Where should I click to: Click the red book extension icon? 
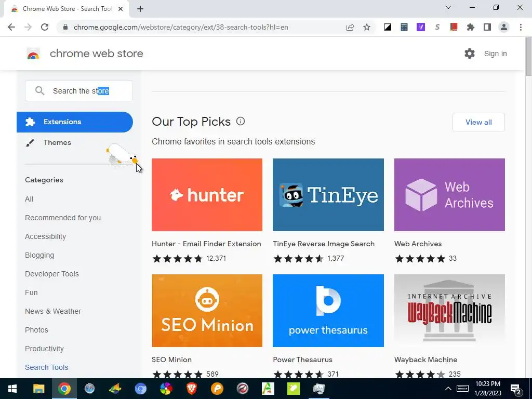coord(454,27)
